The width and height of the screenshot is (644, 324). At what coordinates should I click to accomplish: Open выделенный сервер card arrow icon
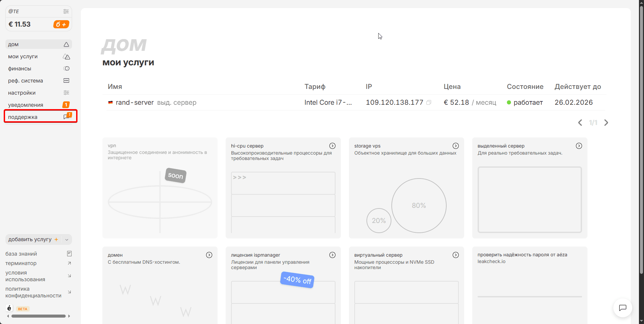point(579,146)
